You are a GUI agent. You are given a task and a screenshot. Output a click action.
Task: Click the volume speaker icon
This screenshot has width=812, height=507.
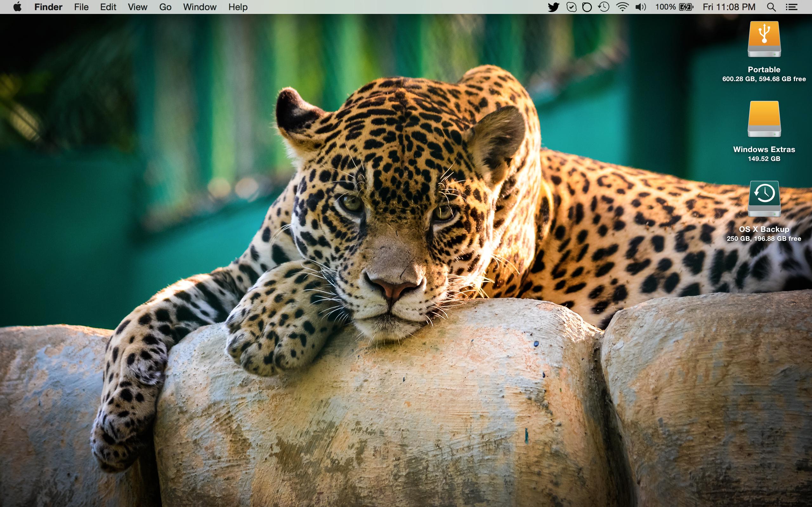pos(640,7)
